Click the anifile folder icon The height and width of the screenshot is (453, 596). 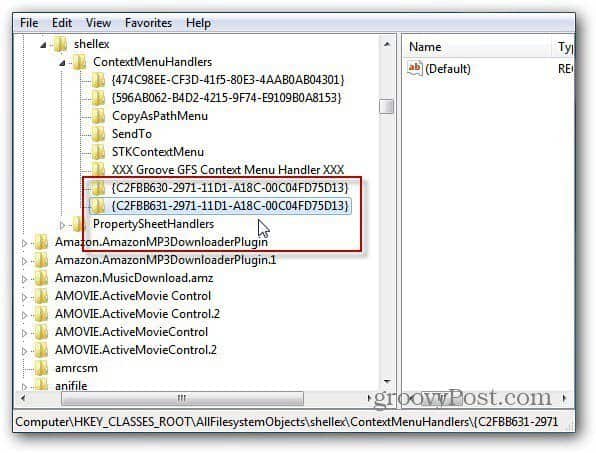tap(41, 385)
